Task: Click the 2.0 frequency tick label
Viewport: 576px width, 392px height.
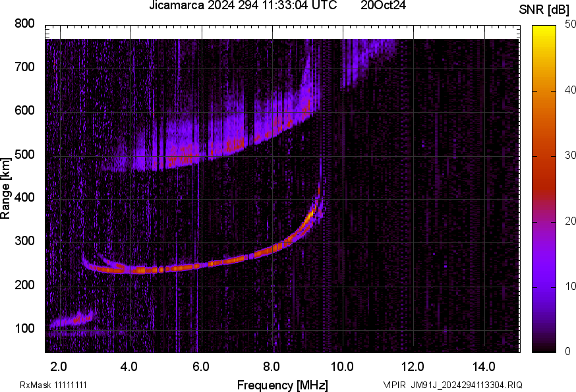Action: click(x=59, y=366)
